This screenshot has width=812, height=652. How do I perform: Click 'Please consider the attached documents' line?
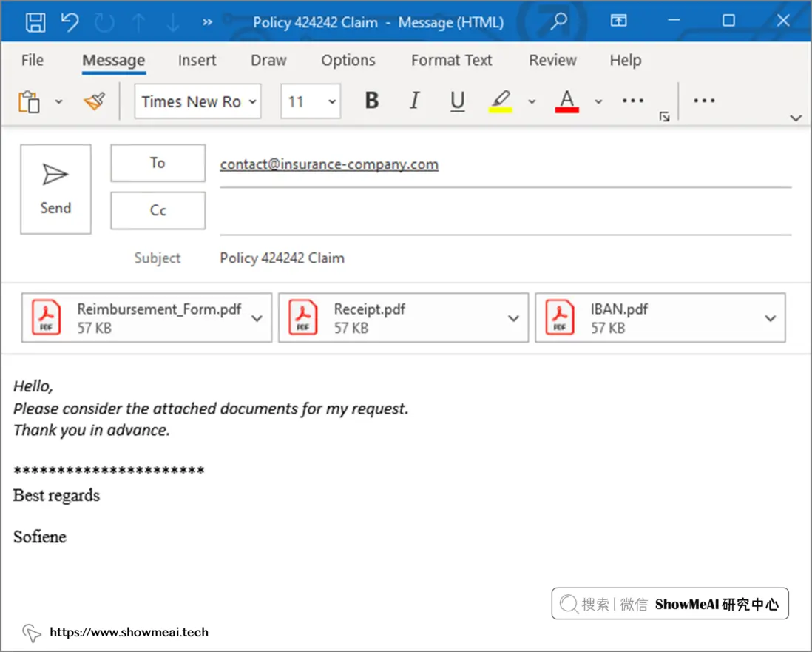pyautogui.click(x=211, y=409)
